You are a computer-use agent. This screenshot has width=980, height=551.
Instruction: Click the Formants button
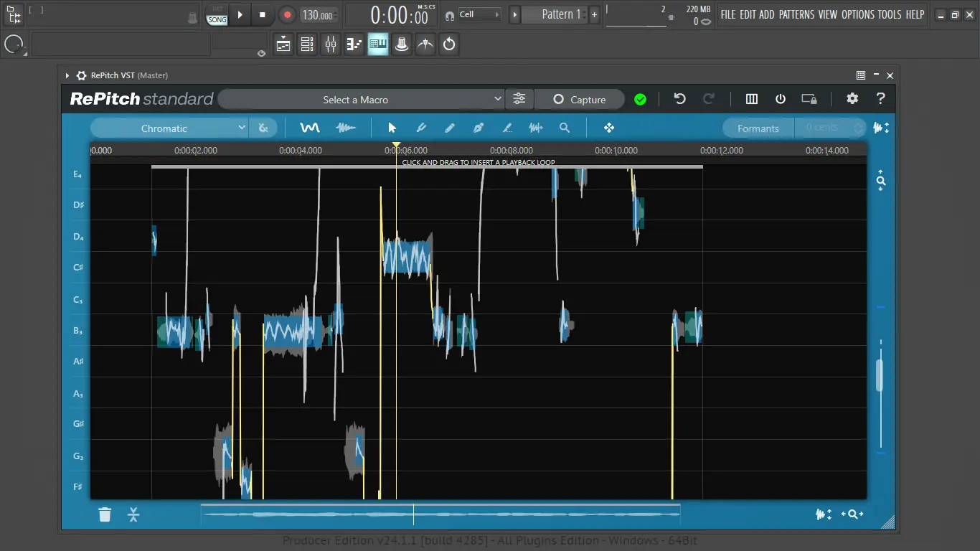[758, 128]
